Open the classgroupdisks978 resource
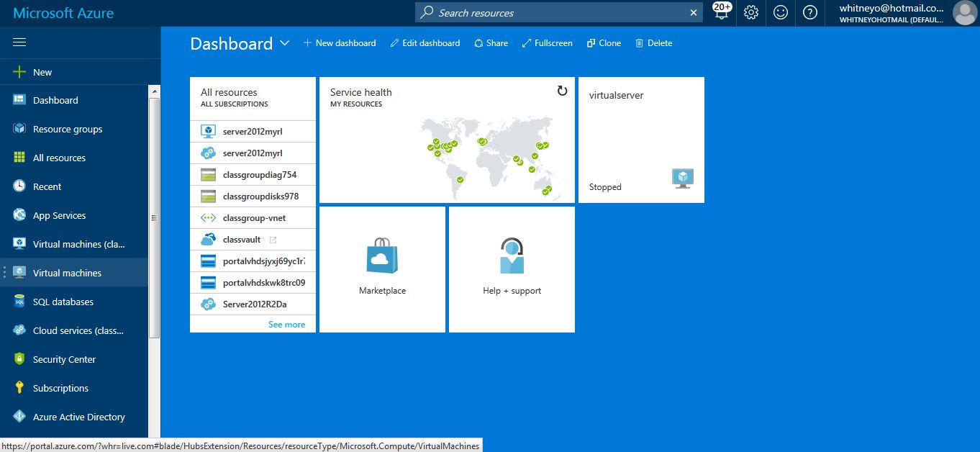The height and width of the screenshot is (452, 980). (253, 196)
